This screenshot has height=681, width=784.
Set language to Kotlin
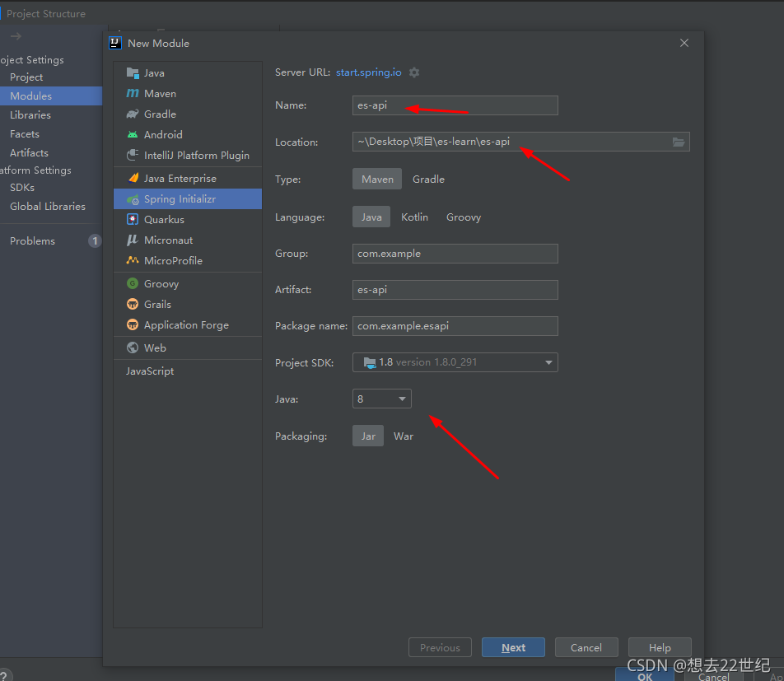coord(414,217)
